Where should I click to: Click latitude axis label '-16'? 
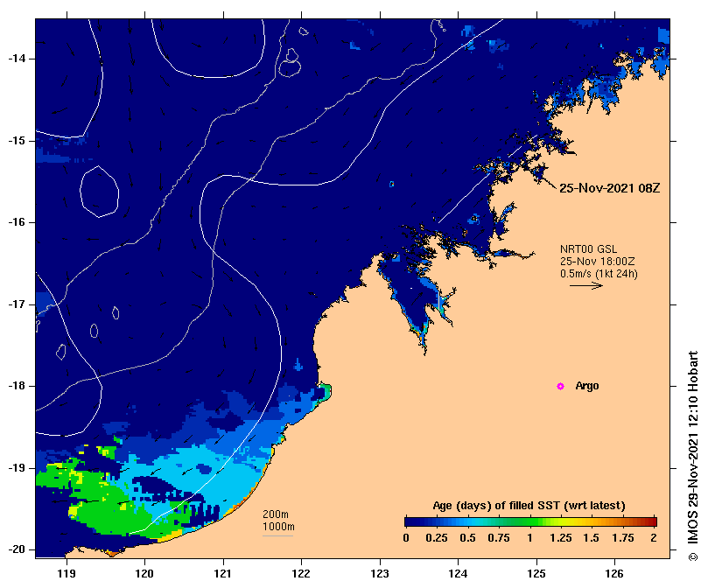coord(18,222)
